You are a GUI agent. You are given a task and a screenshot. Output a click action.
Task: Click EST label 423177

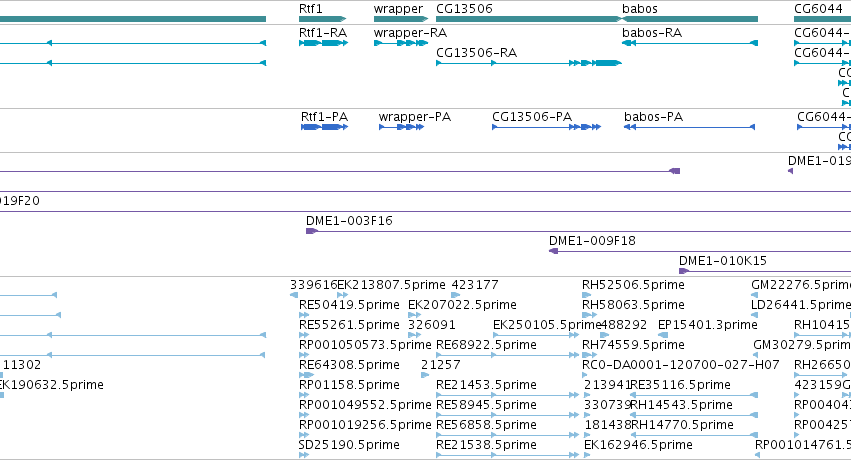tap(475, 285)
